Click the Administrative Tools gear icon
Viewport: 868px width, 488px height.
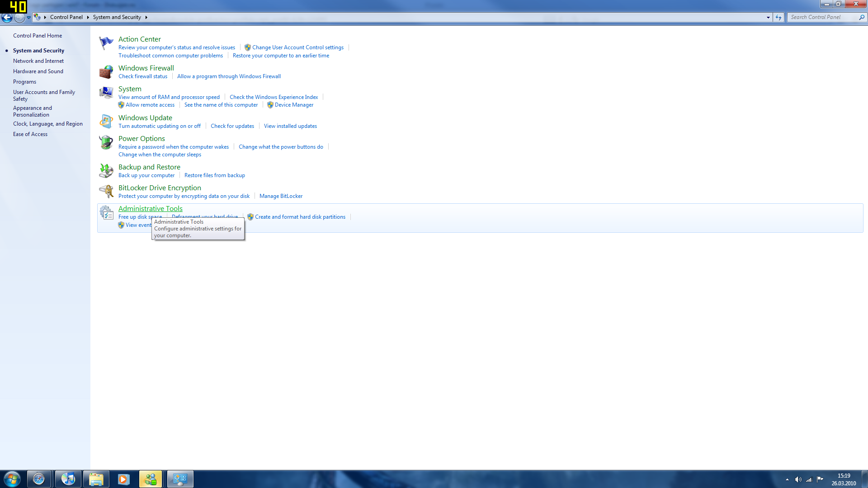[x=106, y=212]
